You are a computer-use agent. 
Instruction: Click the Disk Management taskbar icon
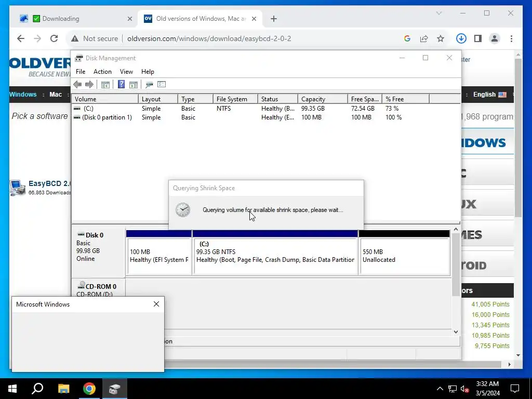coord(115,389)
